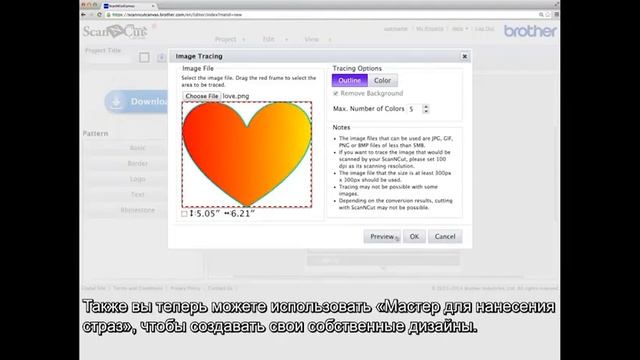Open Contact Us footer link
640x360 pixels.
point(220,288)
